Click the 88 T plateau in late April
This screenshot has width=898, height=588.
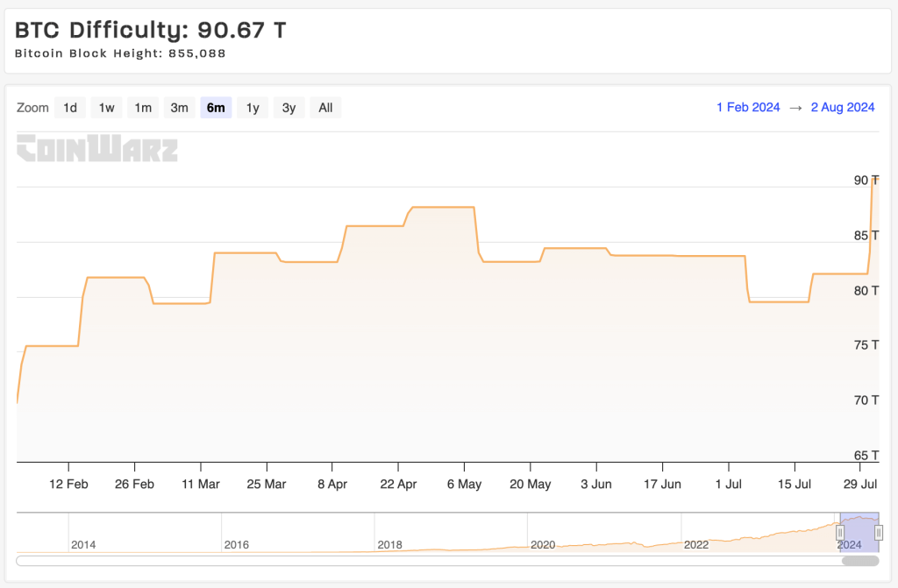[x=443, y=207]
